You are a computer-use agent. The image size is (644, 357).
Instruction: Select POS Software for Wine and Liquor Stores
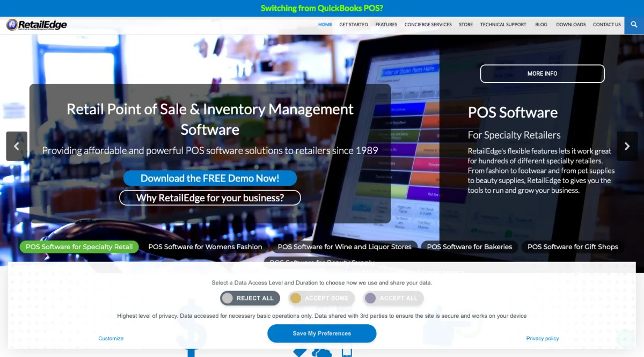click(x=345, y=247)
